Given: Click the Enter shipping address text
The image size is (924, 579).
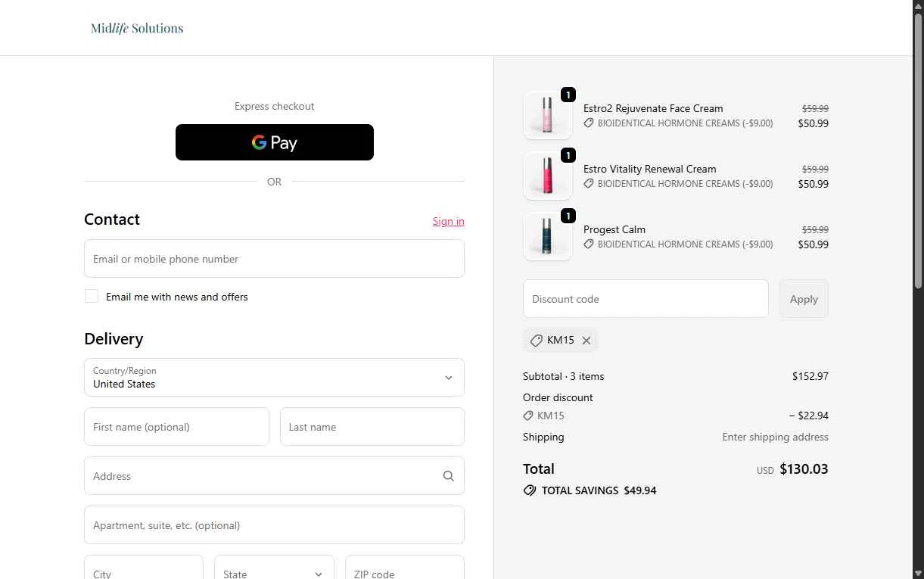Looking at the screenshot, I should (775, 437).
